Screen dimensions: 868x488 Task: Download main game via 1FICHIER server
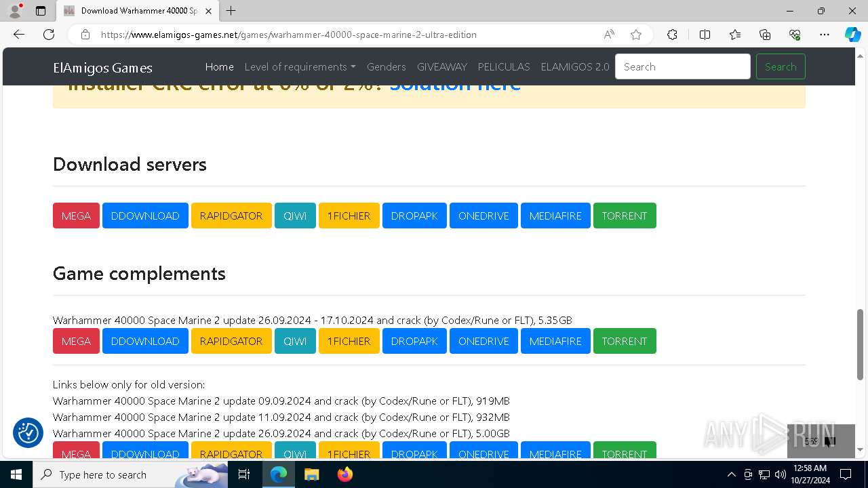[349, 216]
